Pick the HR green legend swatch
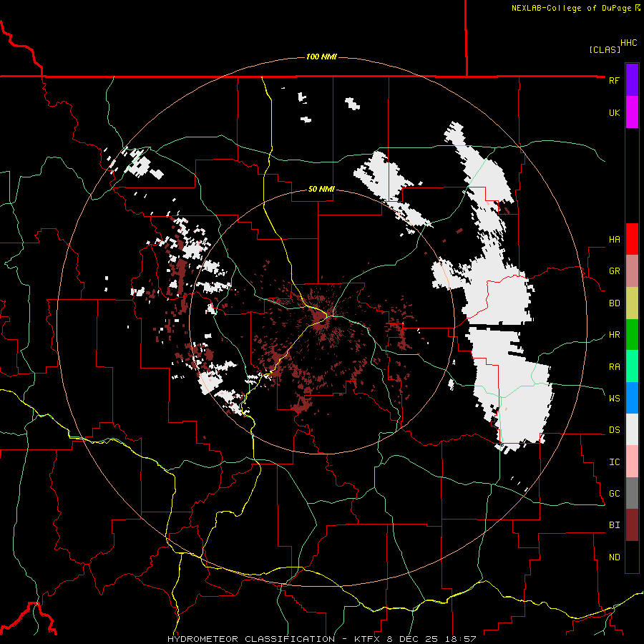 (x=632, y=335)
